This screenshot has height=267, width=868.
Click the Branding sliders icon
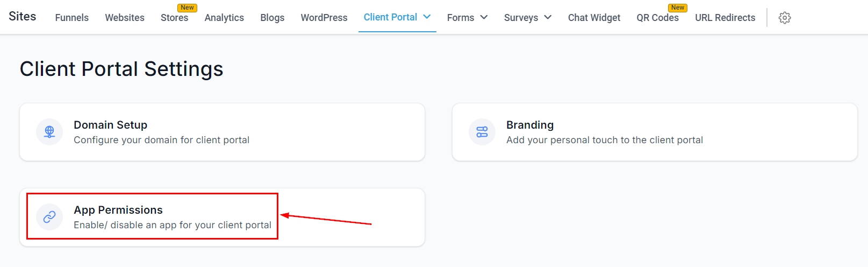click(482, 132)
